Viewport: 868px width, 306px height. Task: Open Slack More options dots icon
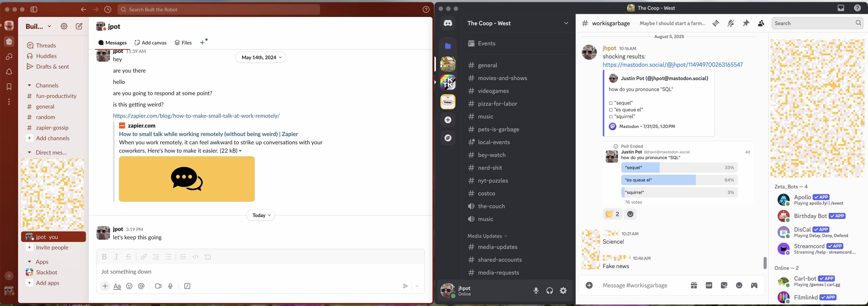9,102
